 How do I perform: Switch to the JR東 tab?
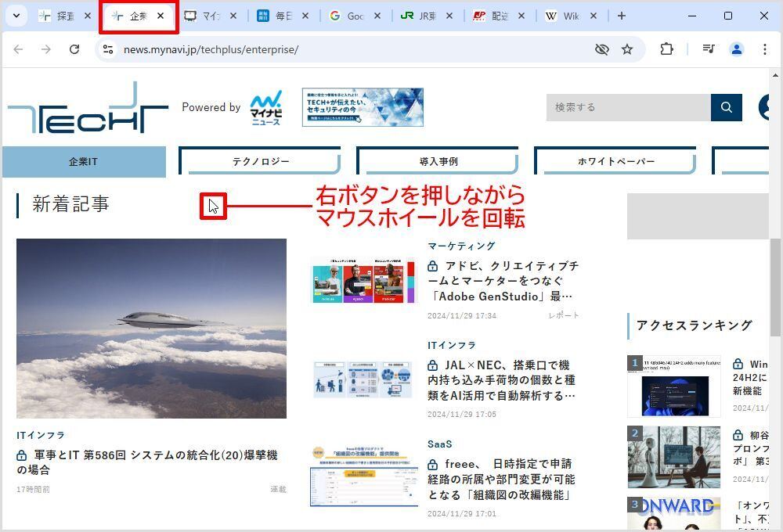tap(420, 16)
